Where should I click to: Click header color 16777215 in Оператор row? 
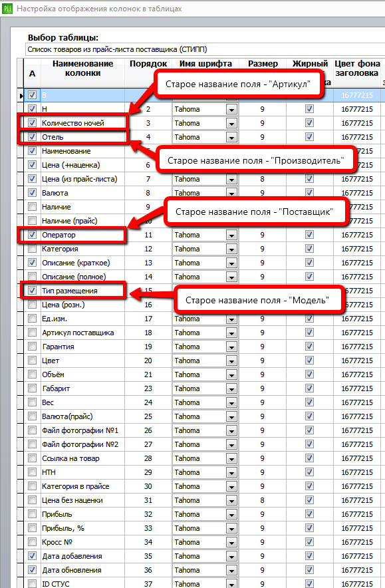tap(357, 235)
